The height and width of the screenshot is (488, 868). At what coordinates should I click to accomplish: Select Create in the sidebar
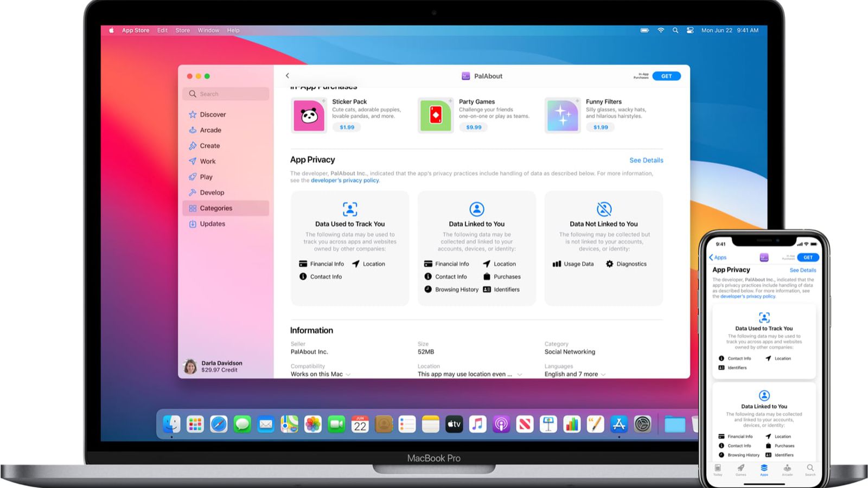(x=226, y=146)
